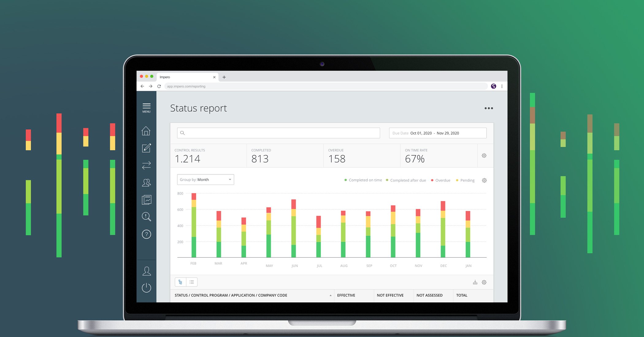Viewport: 644px width, 337px height.
Task: Open the Due Date range picker
Action: pos(438,133)
